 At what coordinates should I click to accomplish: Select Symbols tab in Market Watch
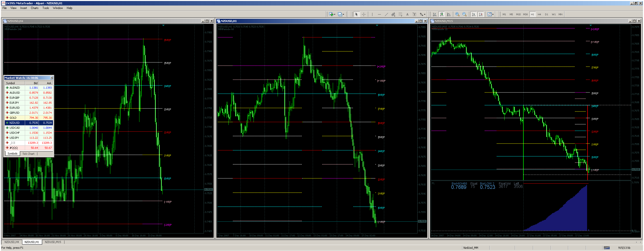click(13, 154)
